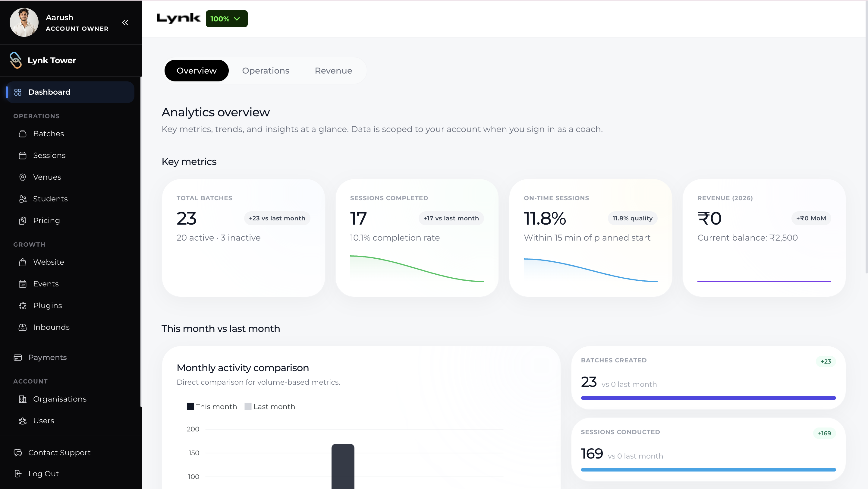
Task: Click the '+23 vs last month' badge
Action: point(277,218)
